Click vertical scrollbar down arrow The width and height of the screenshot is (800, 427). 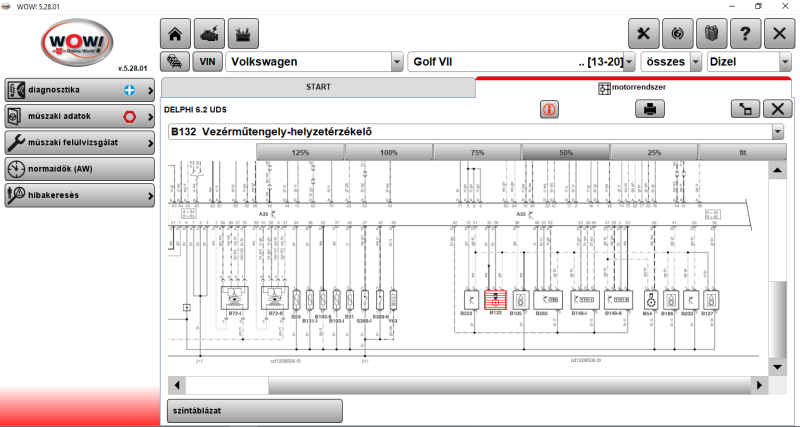777,367
